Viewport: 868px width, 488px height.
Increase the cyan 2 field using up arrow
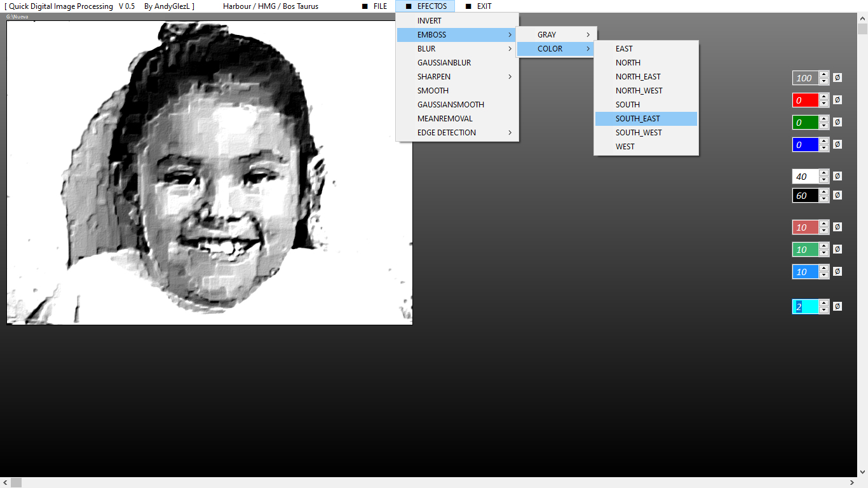(x=824, y=303)
